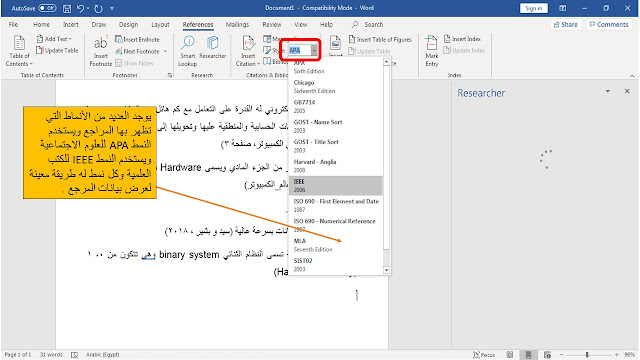Expand the Next Footnote dropdown arrow
640x360 pixels.
pyautogui.click(x=165, y=51)
